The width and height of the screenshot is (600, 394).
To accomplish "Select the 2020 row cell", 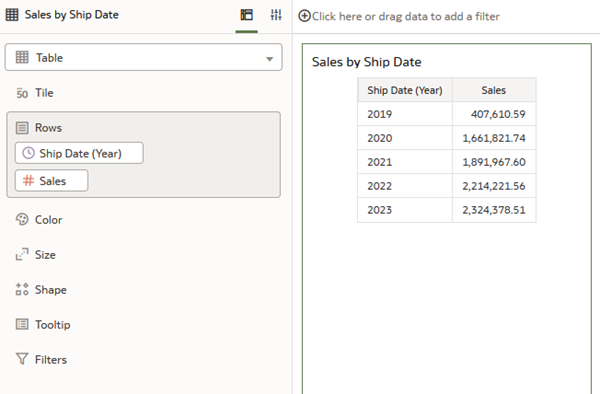I will coord(405,138).
